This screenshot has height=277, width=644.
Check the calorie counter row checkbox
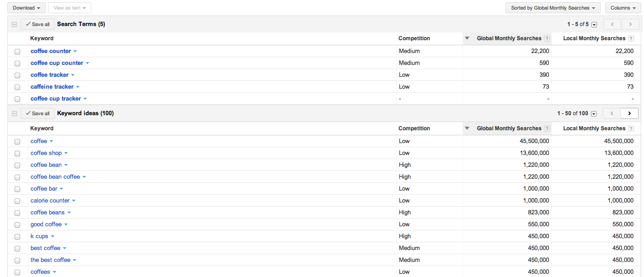point(17,201)
